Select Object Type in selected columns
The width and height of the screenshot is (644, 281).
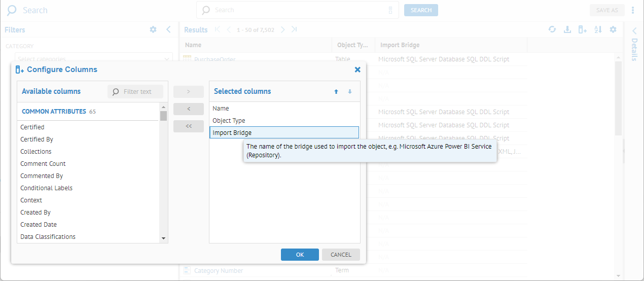229,121
